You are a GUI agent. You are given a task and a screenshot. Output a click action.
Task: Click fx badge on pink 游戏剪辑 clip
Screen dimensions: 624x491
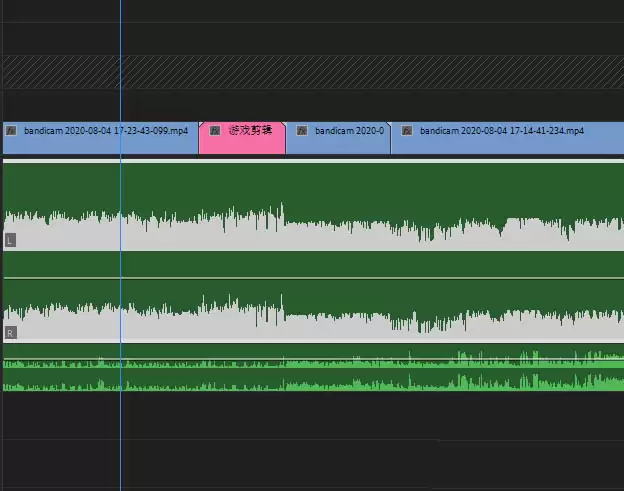tap(215, 131)
